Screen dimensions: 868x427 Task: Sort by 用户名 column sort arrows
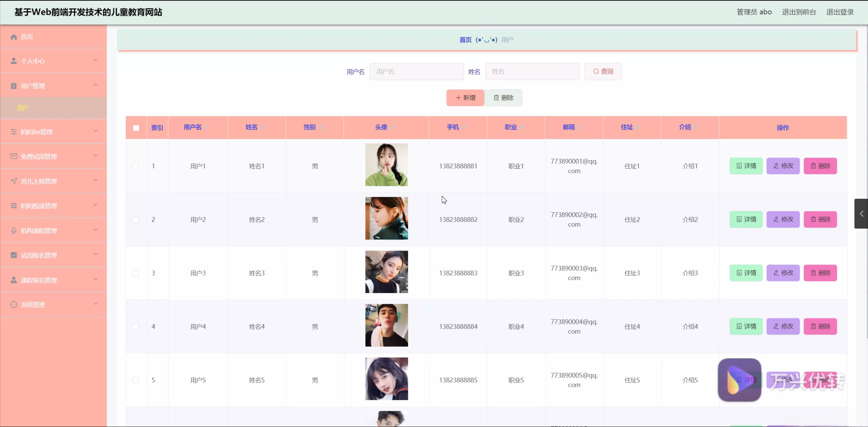click(207, 127)
